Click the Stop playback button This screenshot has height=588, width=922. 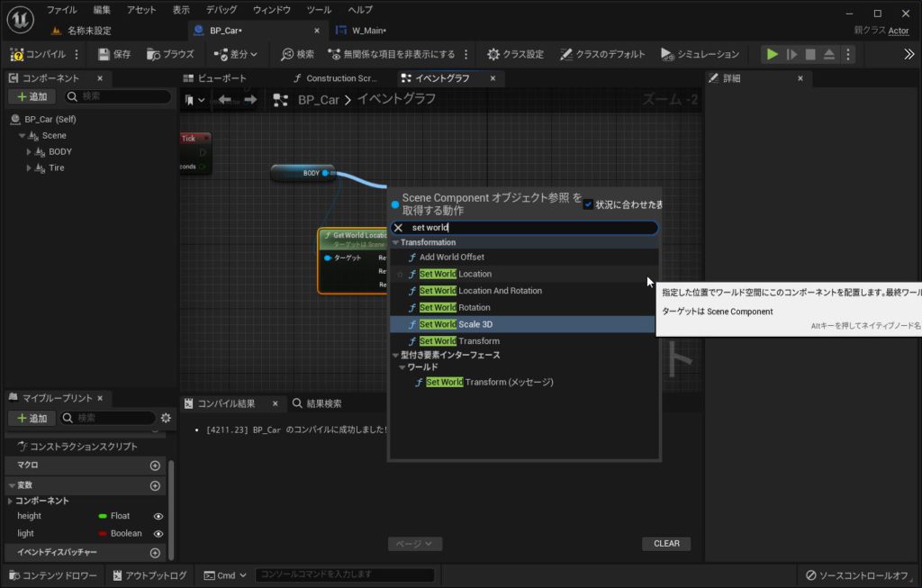(x=810, y=54)
